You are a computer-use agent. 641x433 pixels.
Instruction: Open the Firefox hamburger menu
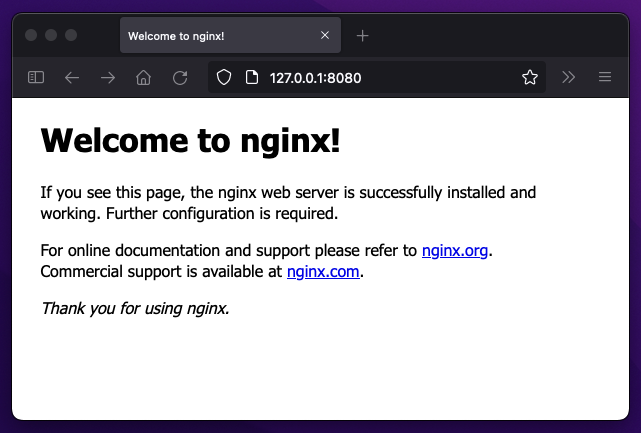(x=605, y=77)
